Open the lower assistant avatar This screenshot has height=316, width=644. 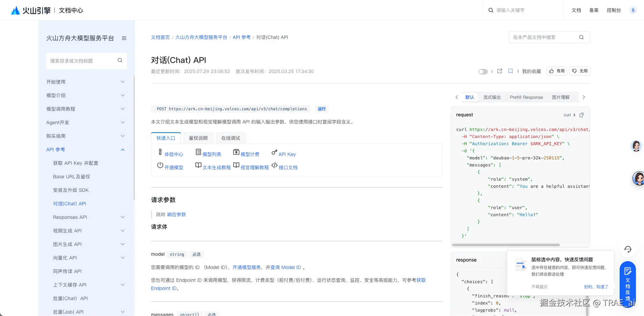pyautogui.click(x=638, y=178)
